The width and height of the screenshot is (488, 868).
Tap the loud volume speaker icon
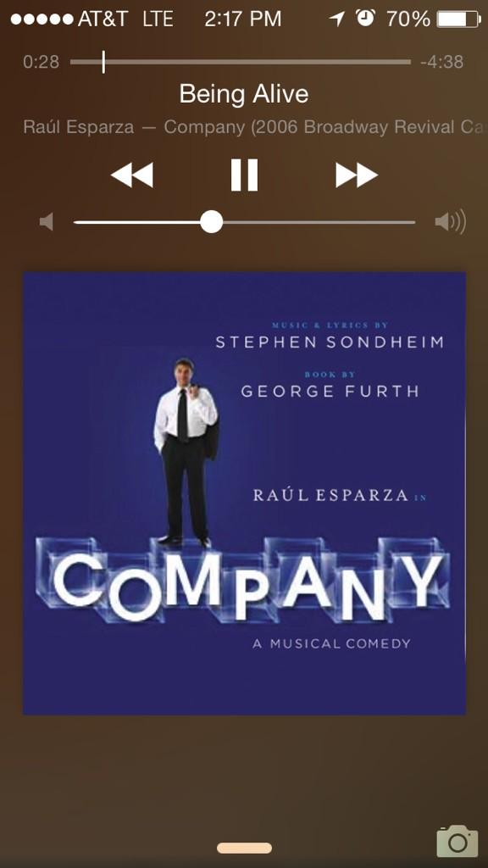(451, 222)
